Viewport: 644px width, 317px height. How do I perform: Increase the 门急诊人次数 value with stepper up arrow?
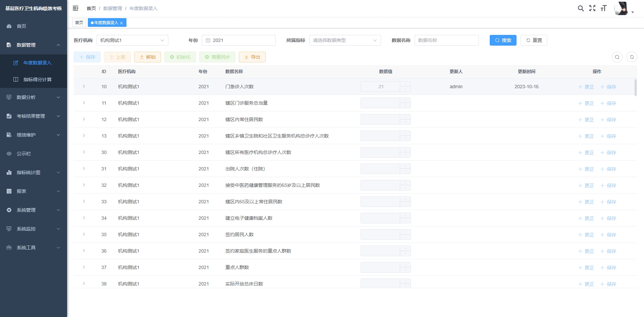click(x=405, y=84)
